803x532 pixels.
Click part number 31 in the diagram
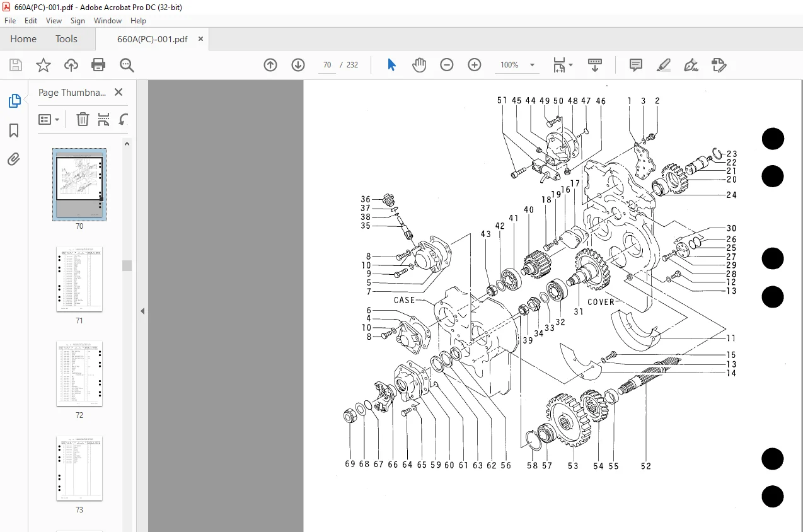pos(579,311)
